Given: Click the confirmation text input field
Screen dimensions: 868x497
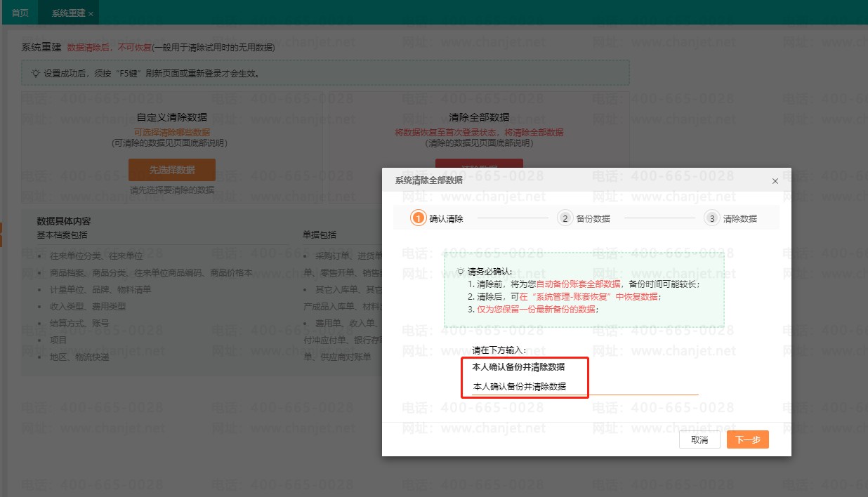Looking at the screenshot, I should click(x=585, y=386).
